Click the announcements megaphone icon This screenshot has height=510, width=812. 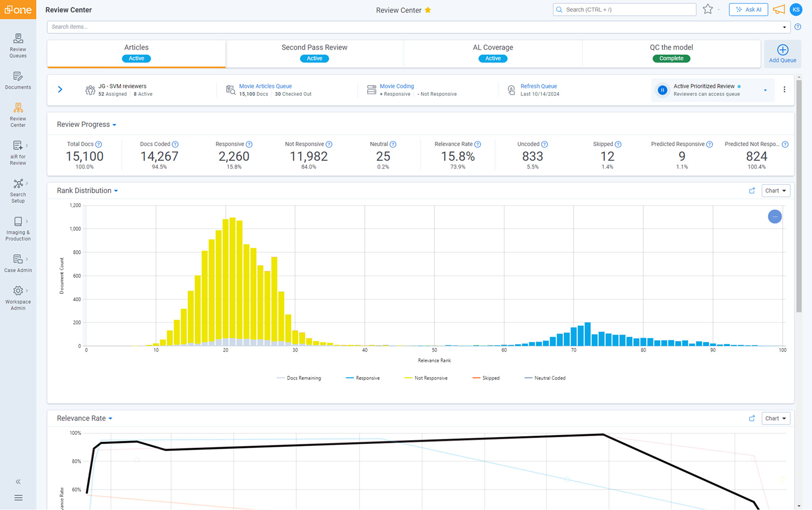coord(779,9)
